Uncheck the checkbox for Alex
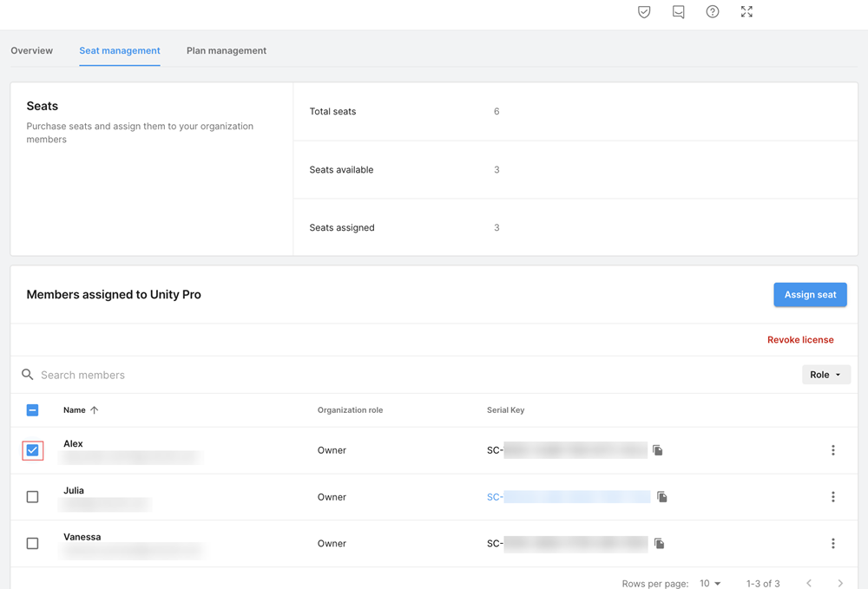 (33, 450)
